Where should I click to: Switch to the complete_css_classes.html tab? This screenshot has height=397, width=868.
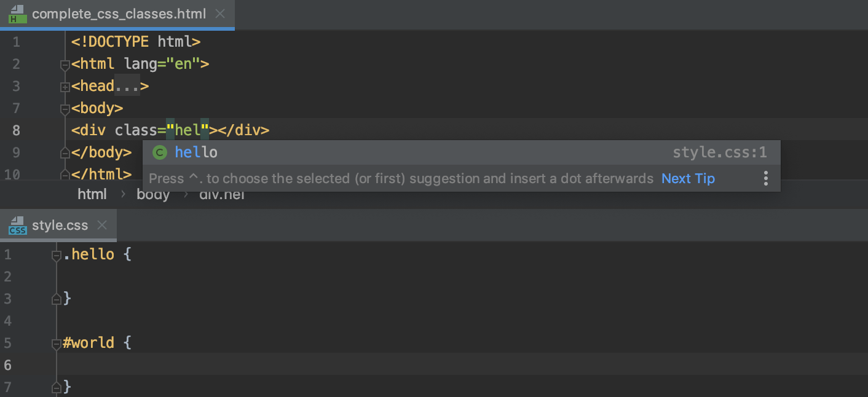click(x=117, y=14)
